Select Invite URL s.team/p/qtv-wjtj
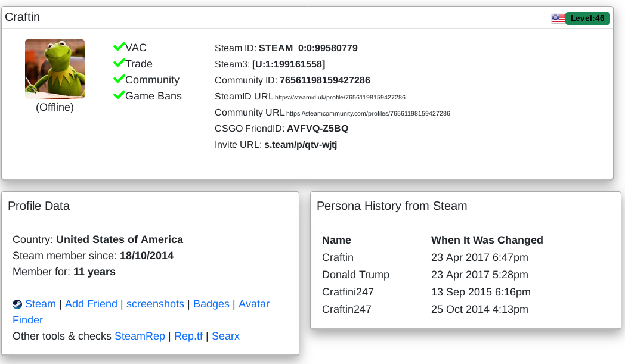The image size is (625, 364). click(301, 145)
